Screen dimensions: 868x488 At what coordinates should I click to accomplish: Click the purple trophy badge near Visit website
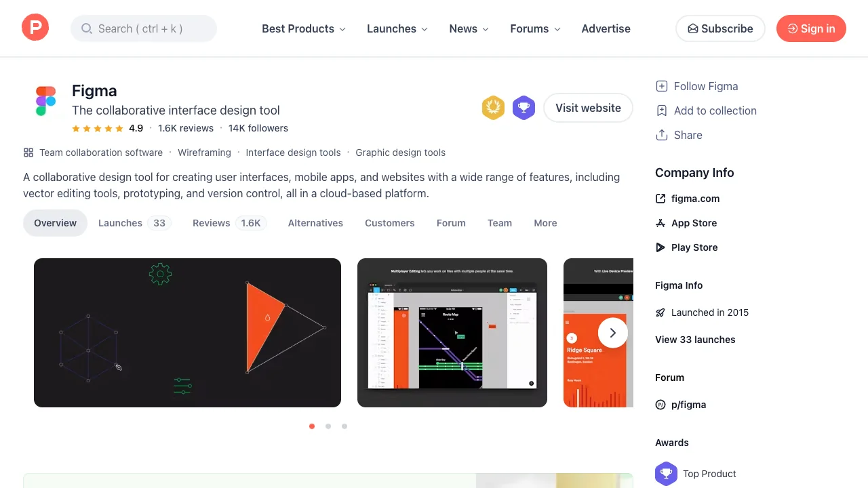524,108
